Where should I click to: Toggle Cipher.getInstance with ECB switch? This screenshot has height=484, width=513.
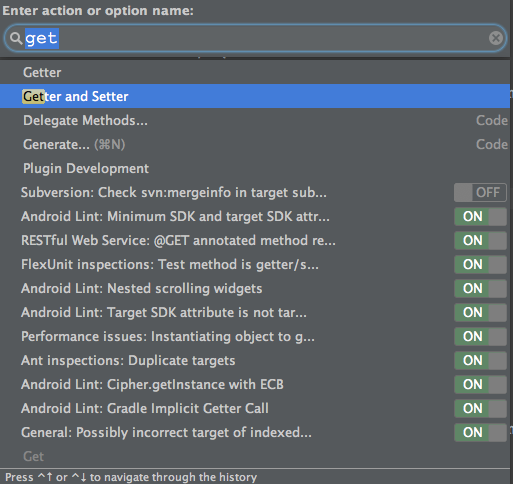tap(480, 384)
